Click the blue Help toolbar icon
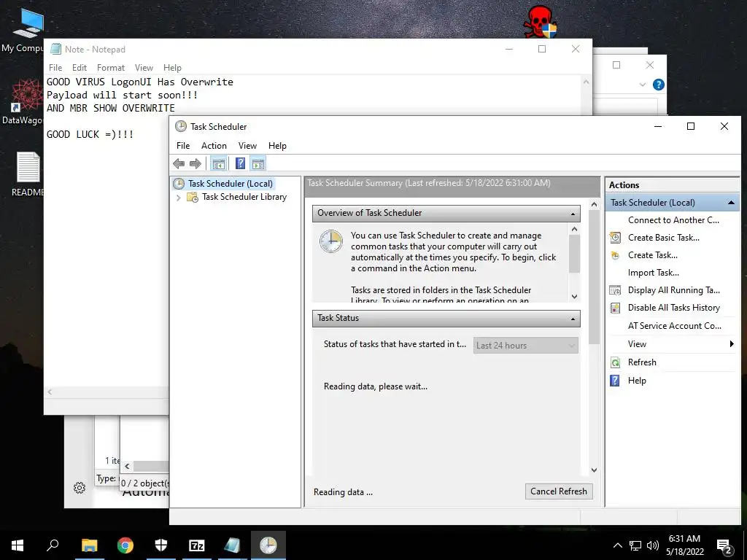 [241, 164]
